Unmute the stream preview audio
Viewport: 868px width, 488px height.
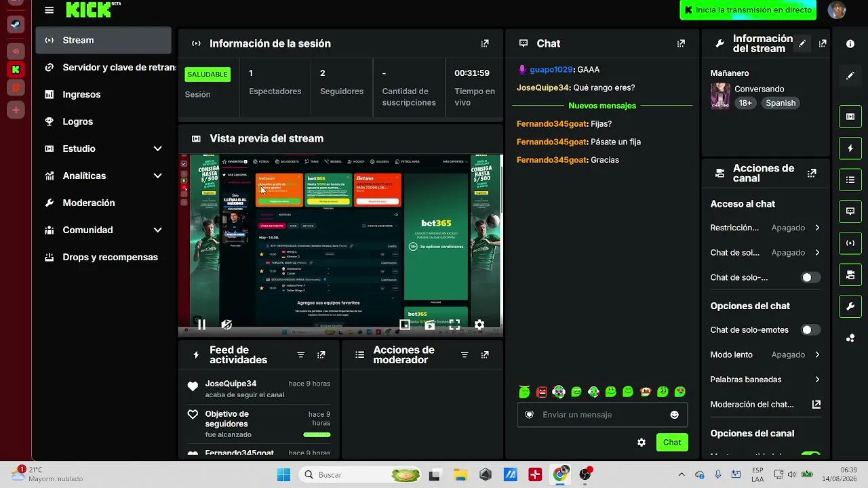[x=226, y=325]
